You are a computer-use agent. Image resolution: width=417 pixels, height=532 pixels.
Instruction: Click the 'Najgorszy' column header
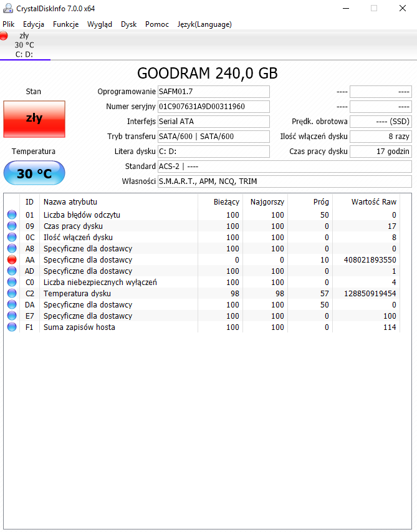266,202
